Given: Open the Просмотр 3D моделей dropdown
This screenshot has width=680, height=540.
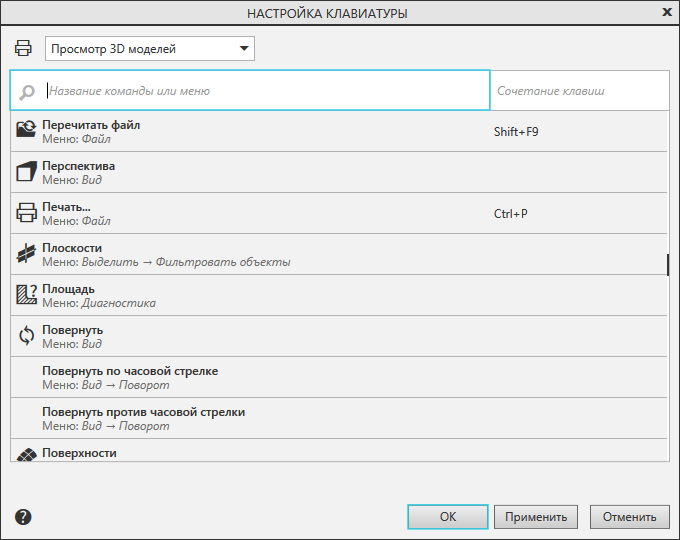Looking at the screenshot, I should [x=150, y=49].
